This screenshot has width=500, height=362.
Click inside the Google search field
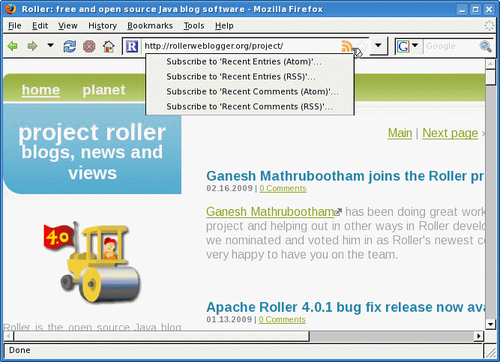point(451,46)
